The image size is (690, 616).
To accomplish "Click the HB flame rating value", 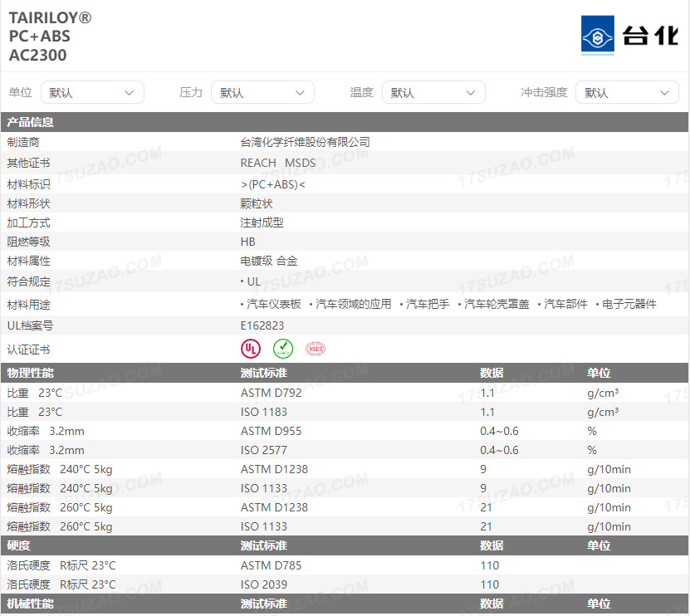I will coord(247,242).
